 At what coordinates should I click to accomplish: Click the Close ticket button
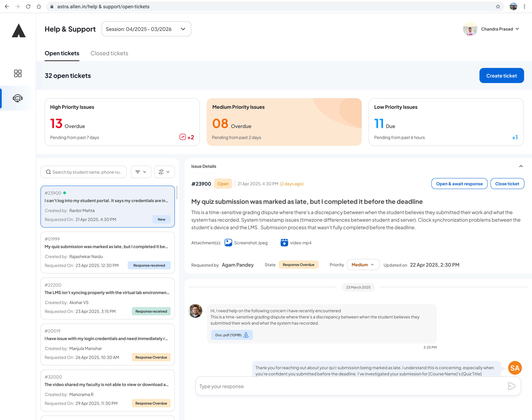pos(507,184)
